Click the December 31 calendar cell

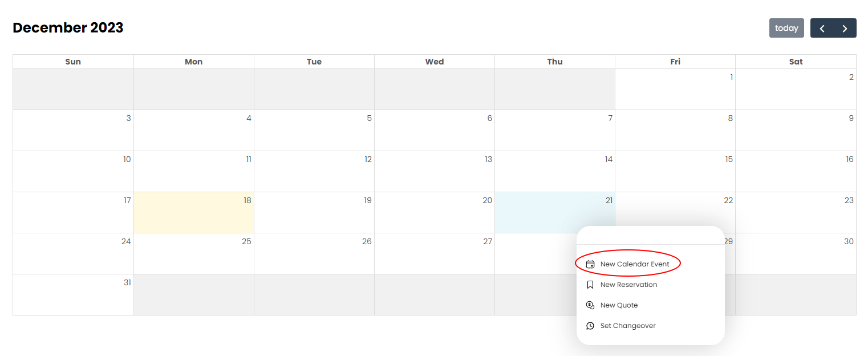coord(73,295)
